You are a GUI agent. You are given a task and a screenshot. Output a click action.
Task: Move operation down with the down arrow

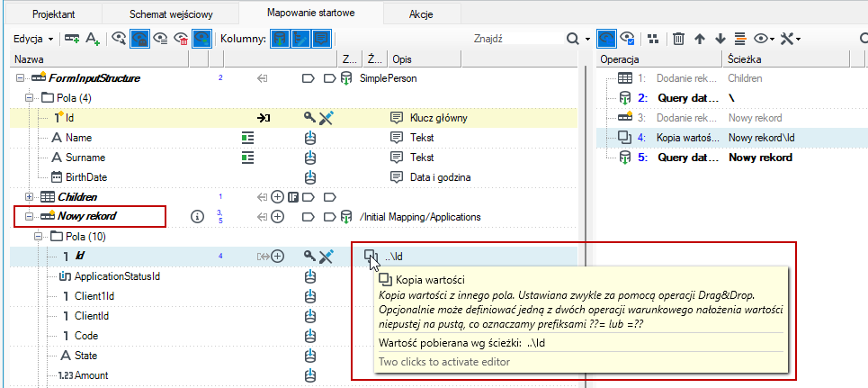[720, 39]
